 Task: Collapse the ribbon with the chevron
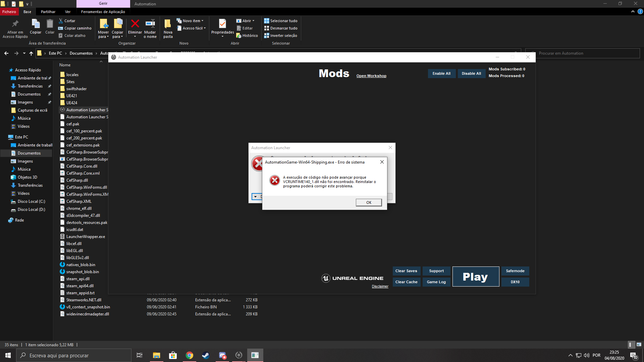click(633, 11)
